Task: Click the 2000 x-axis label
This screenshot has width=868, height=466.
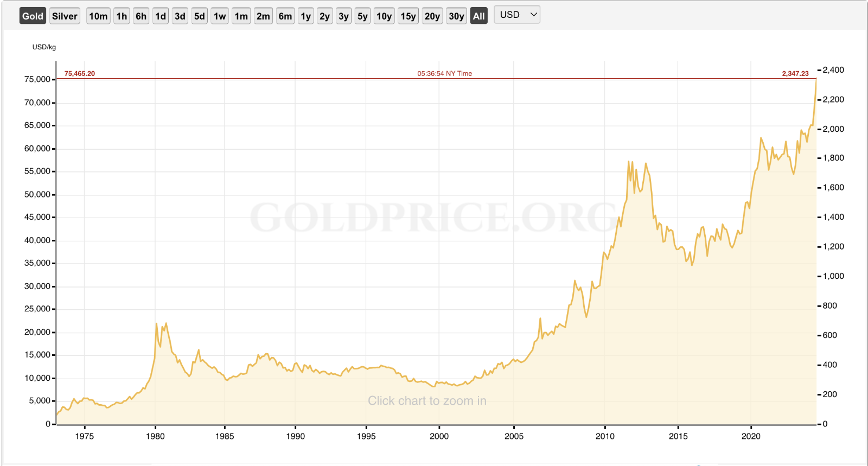Action: [439, 436]
